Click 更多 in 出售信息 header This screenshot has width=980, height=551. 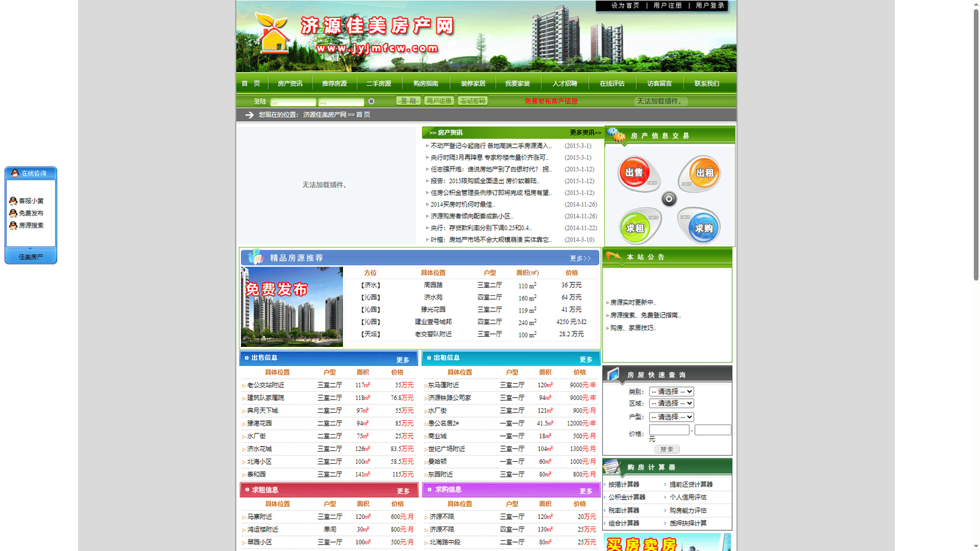point(403,360)
